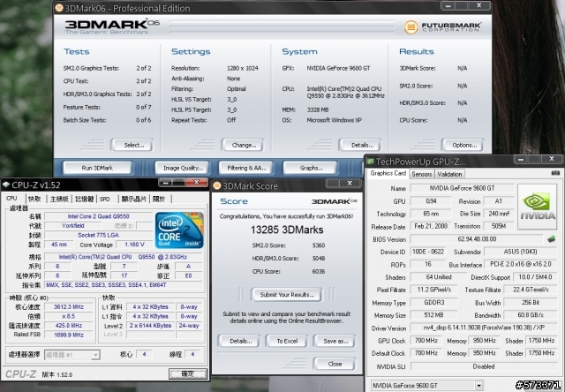Click the Resolution value 1280 x 1024
The width and height of the screenshot is (565, 392).
pyautogui.click(x=243, y=68)
